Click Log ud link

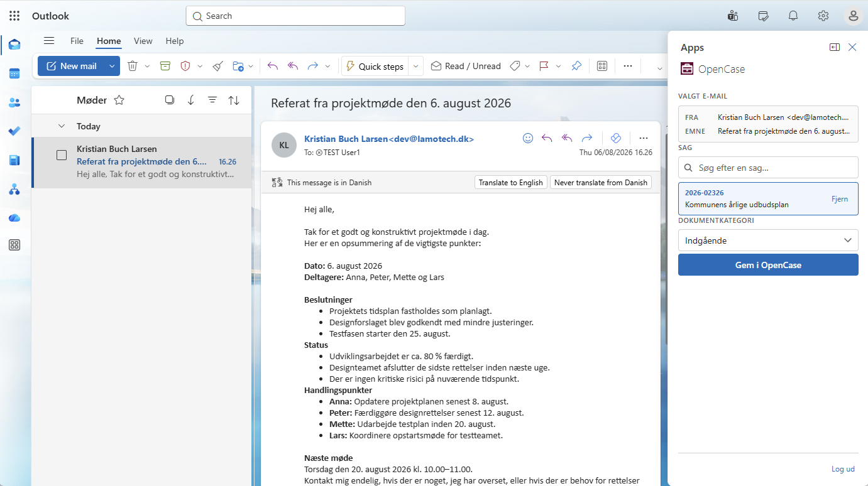point(843,469)
